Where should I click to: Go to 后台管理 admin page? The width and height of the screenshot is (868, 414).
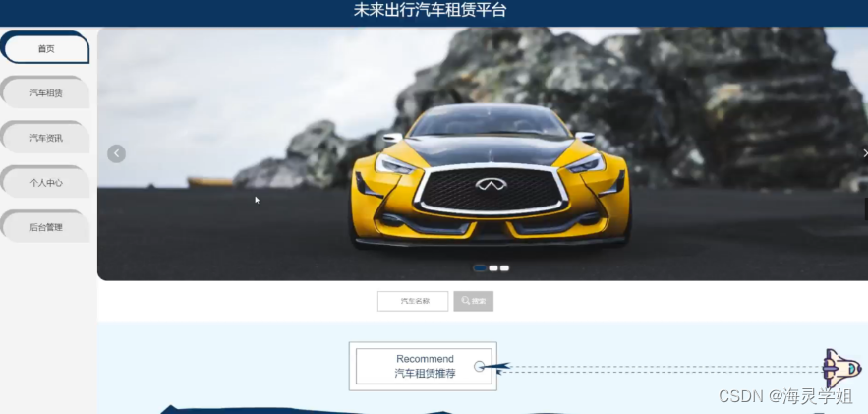pos(45,227)
